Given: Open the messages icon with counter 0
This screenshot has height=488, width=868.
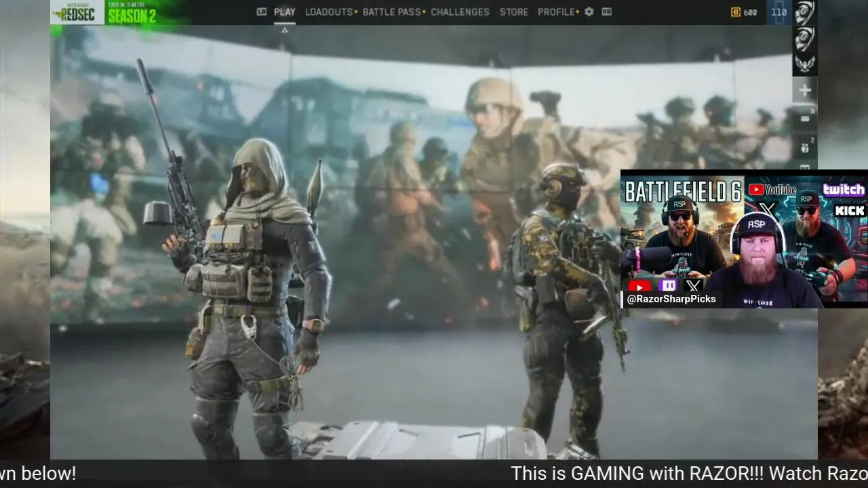Looking at the screenshot, I should [x=805, y=119].
